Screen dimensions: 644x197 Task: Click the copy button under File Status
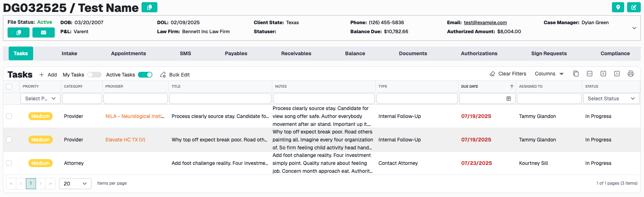(18, 32)
